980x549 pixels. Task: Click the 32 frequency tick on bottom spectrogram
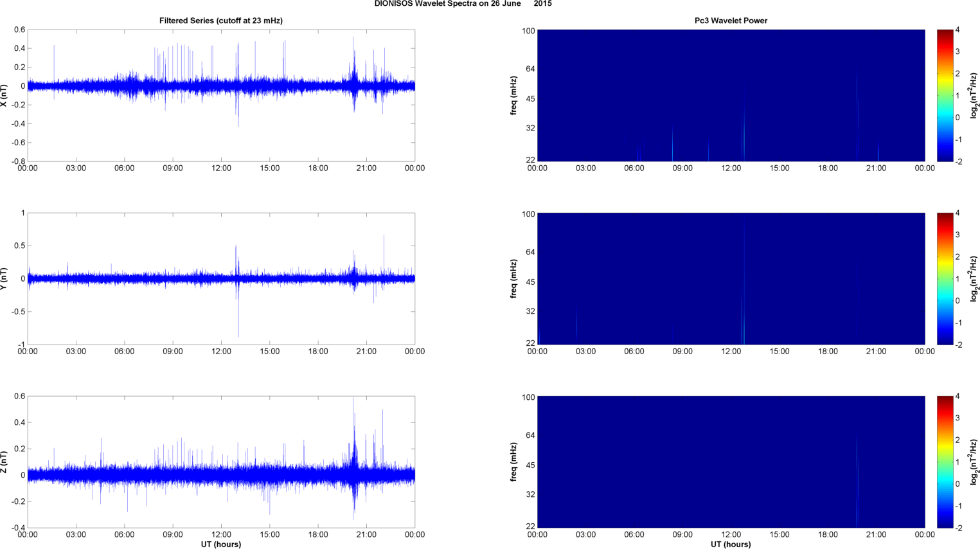530,494
